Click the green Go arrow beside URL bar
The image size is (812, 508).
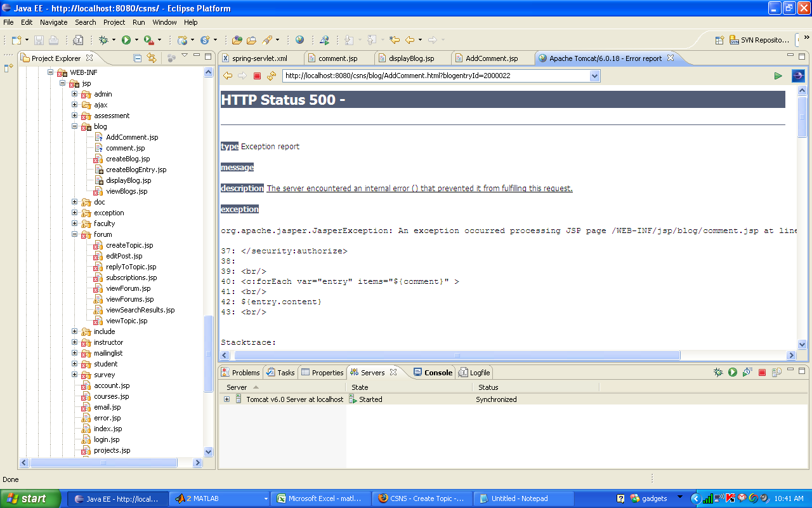[x=778, y=76]
